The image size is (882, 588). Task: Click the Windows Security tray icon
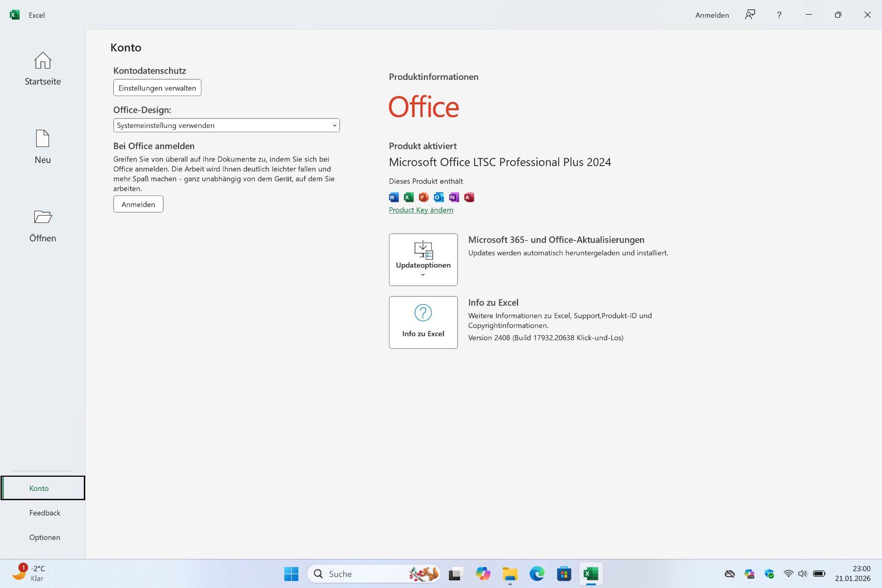coord(769,574)
